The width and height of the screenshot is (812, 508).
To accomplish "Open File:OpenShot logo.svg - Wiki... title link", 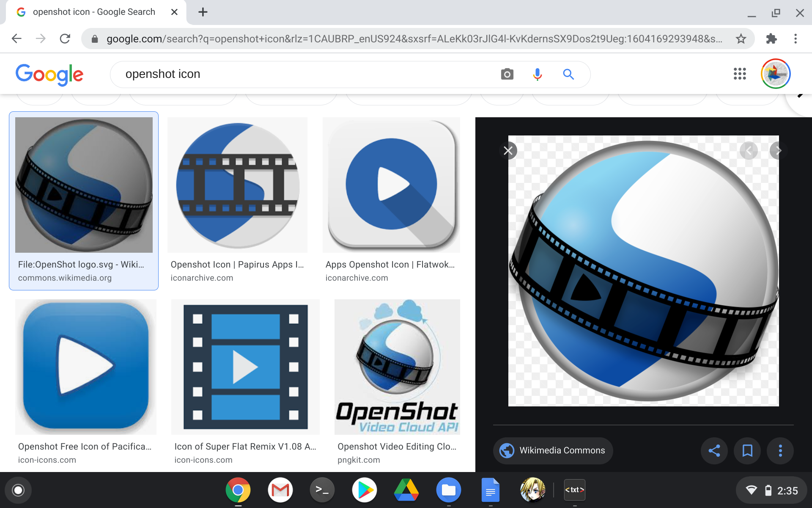I will (x=81, y=265).
